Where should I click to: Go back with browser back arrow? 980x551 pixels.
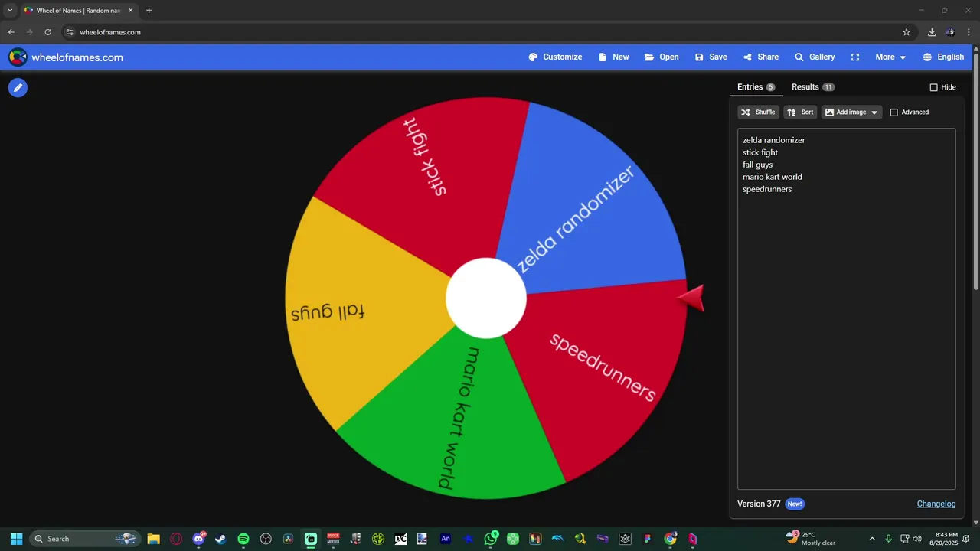(11, 32)
